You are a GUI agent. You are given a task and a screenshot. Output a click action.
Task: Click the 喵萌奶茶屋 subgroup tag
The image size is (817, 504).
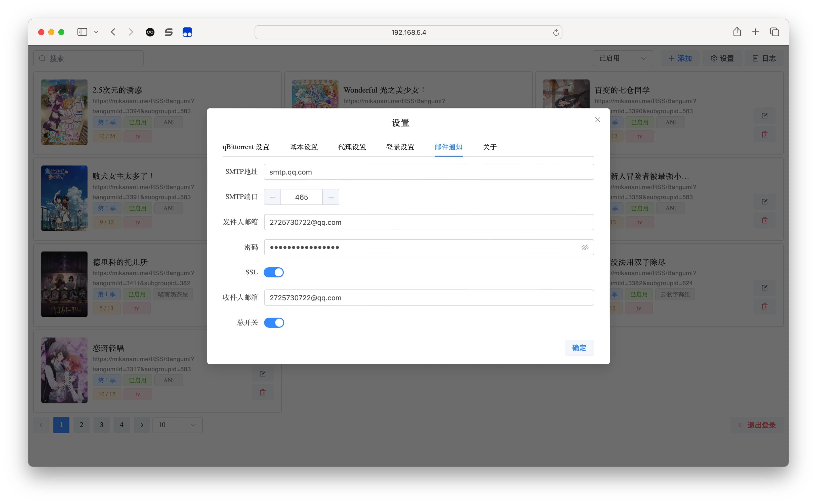click(173, 294)
